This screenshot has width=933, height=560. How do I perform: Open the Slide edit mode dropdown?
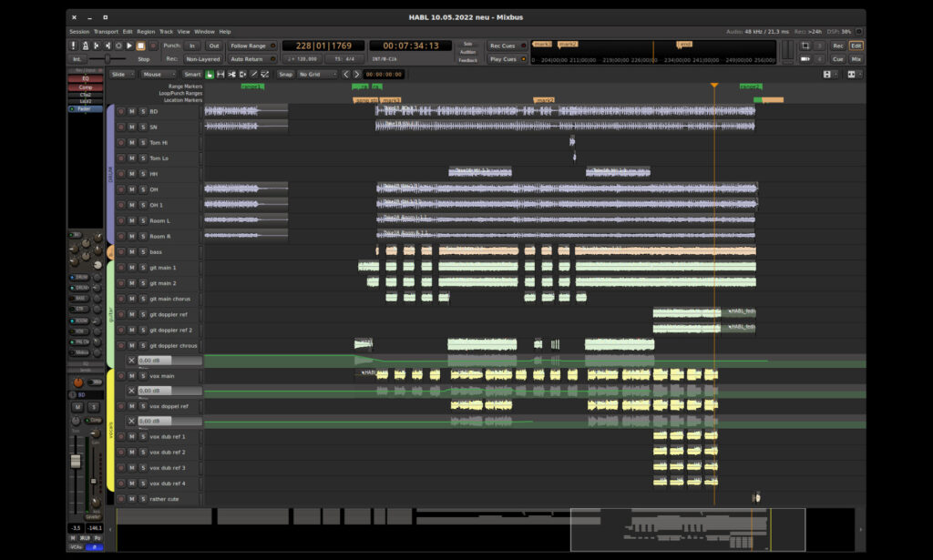123,75
